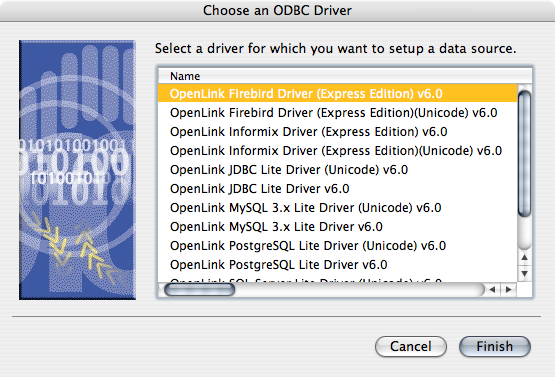
Task: Pick OpenLink JDBC Lite Driver v6.0
Action: 338,189
